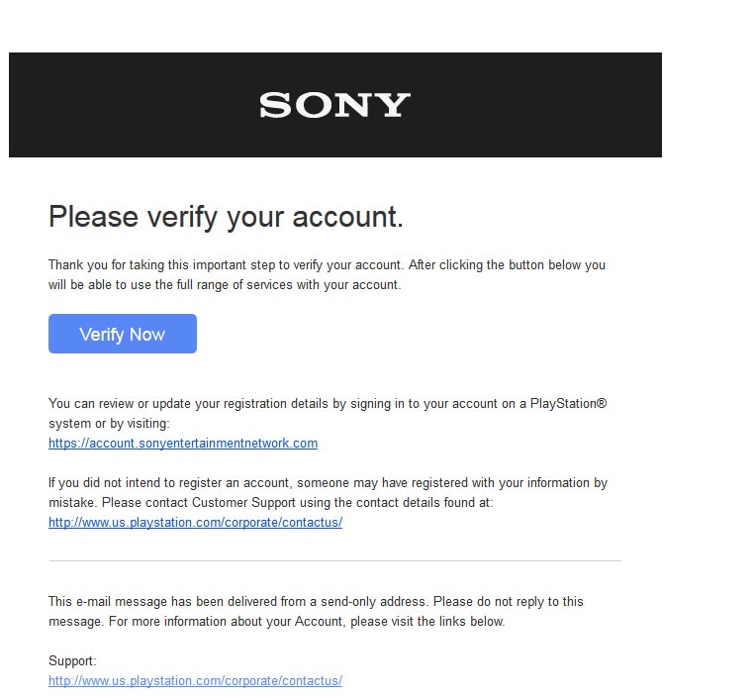Open the account.sonyentertainmentnetwork.com link
This screenshot has width=755, height=700.
[183, 444]
